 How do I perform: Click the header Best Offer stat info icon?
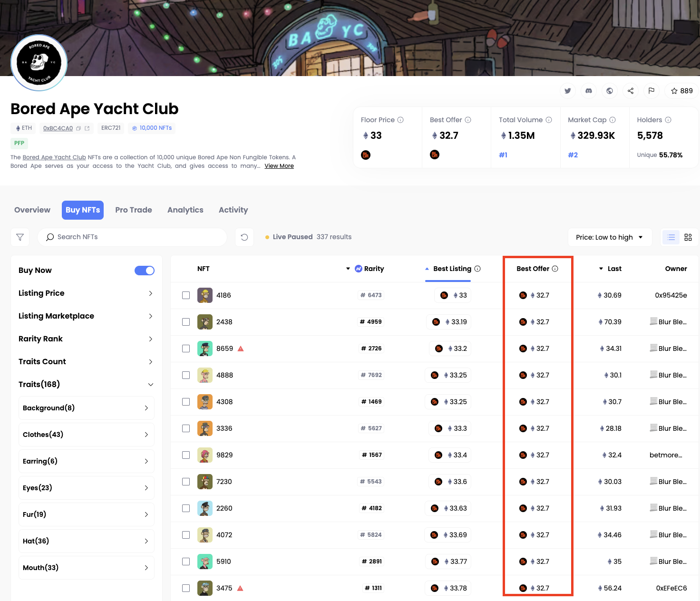468,120
